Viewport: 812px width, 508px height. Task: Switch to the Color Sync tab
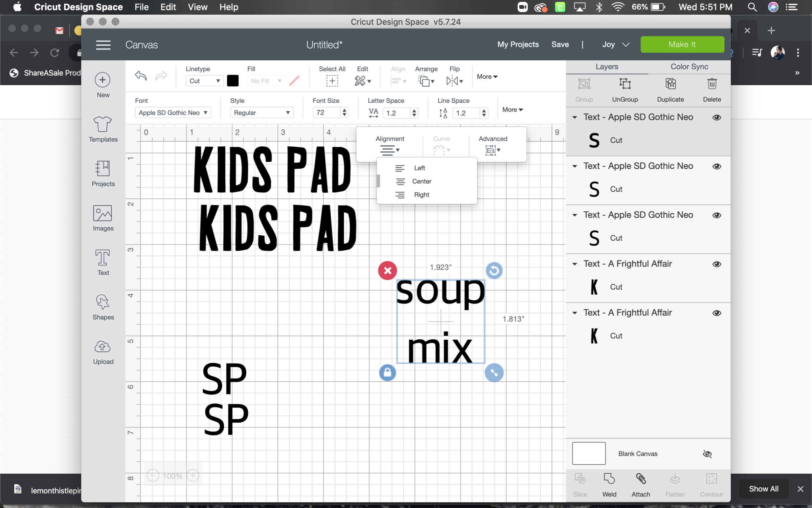pyautogui.click(x=689, y=67)
